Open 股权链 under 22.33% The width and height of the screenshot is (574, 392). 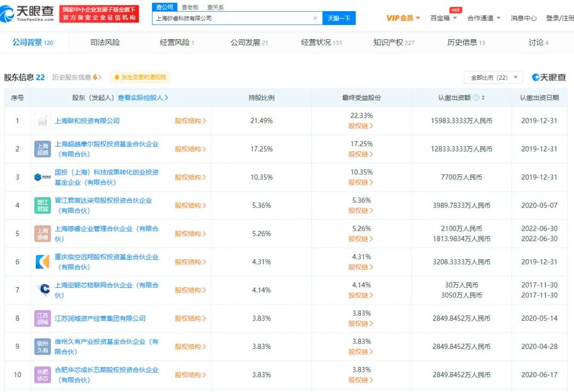(x=360, y=126)
